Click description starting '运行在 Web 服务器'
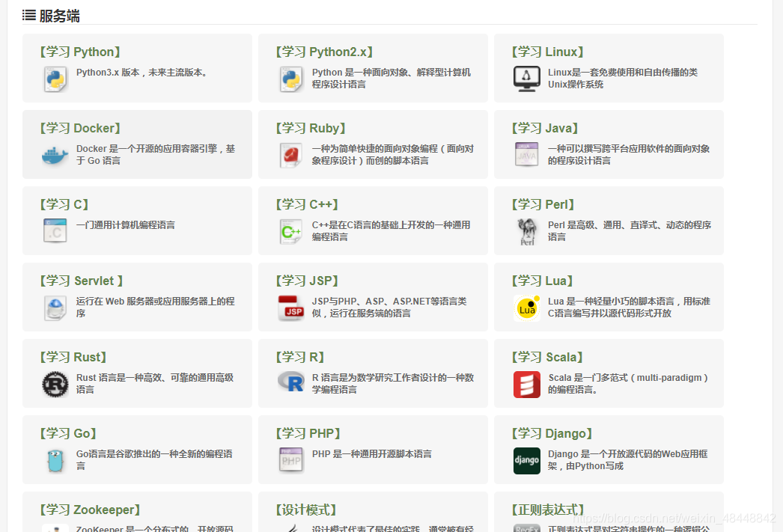783x532 pixels. [155, 308]
